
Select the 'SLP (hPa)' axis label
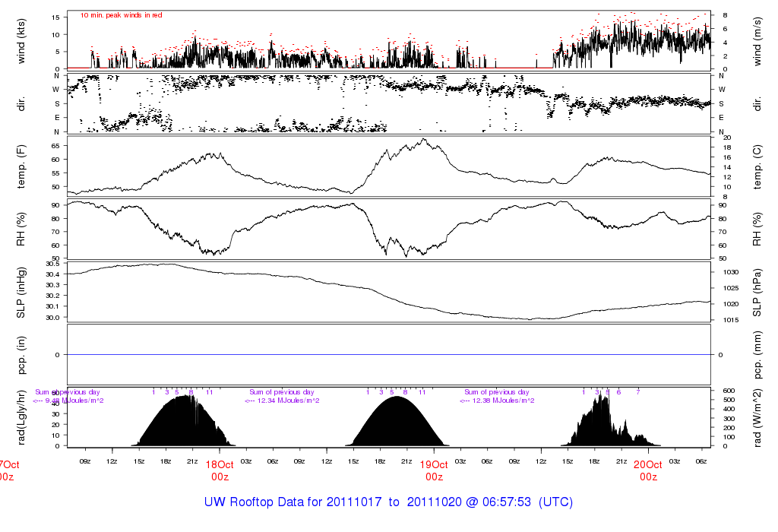tap(757, 293)
